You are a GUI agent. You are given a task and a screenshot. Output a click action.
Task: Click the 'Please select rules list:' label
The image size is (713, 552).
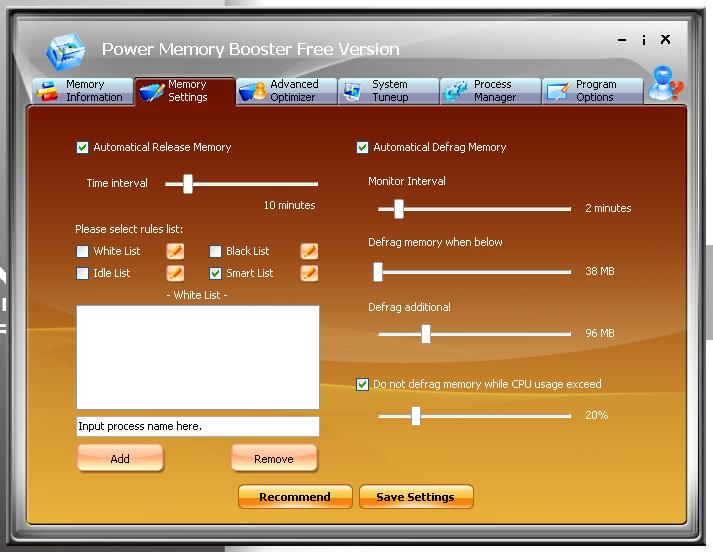(129, 229)
